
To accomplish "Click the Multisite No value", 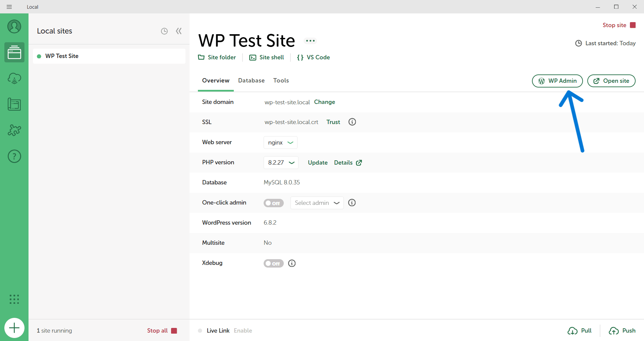I will (x=268, y=243).
